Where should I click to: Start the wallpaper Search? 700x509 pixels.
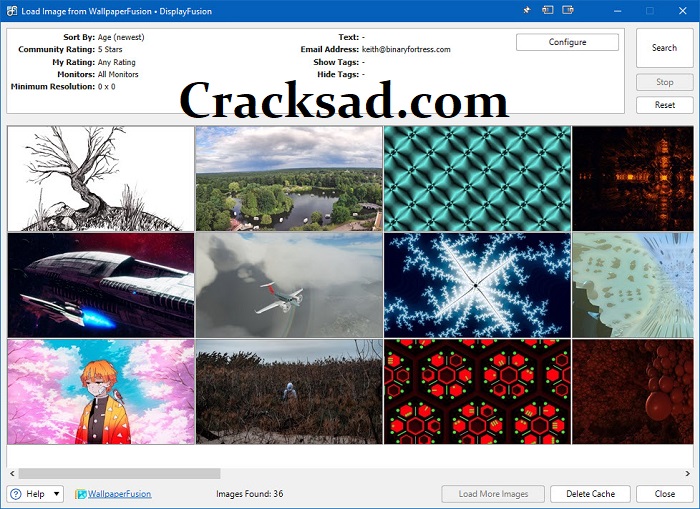pyautogui.click(x=664, y=48)
